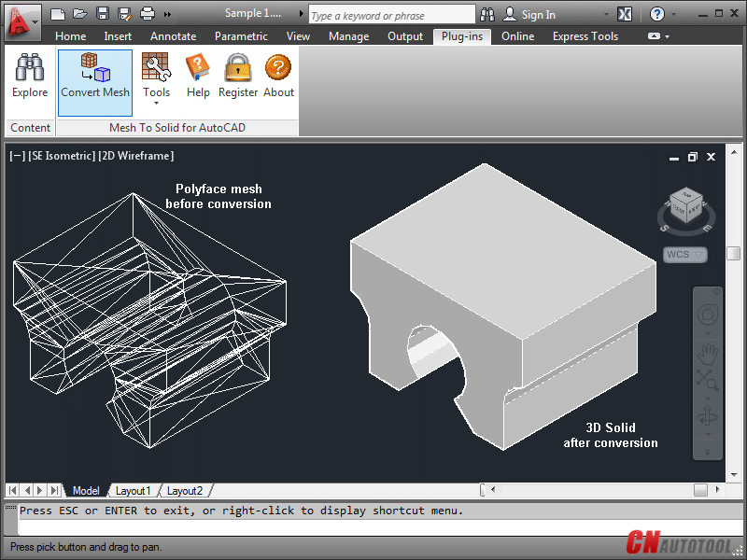Select the Plug-ins ribbon tab

[x=462, y=36]
